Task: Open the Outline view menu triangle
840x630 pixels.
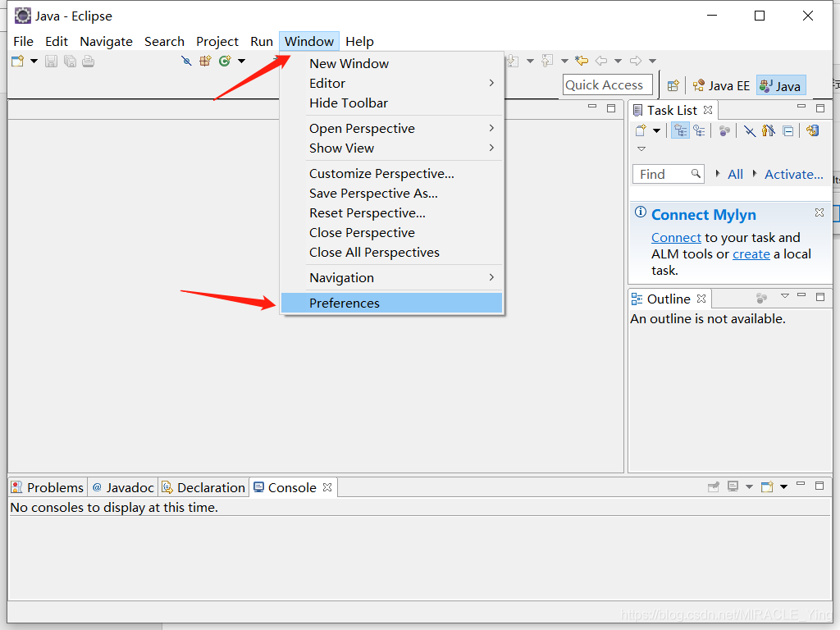Action: tap(785, 295)
